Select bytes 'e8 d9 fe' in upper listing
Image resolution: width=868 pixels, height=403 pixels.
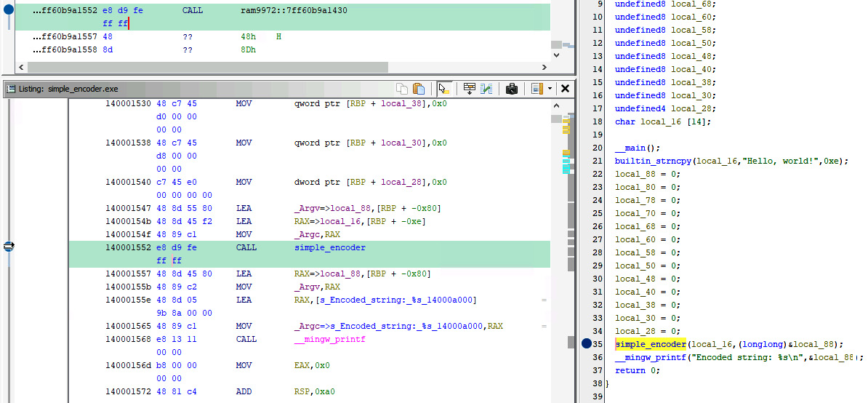123,10
